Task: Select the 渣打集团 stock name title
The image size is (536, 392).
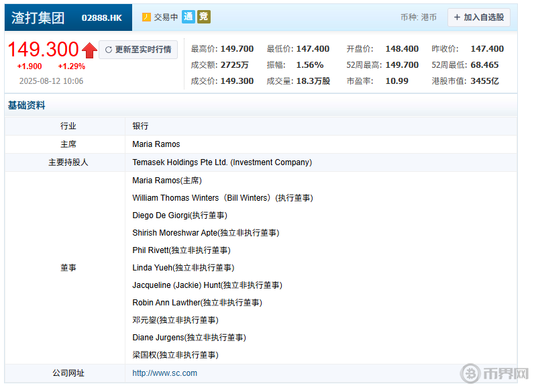Action: tap(38, 17)
